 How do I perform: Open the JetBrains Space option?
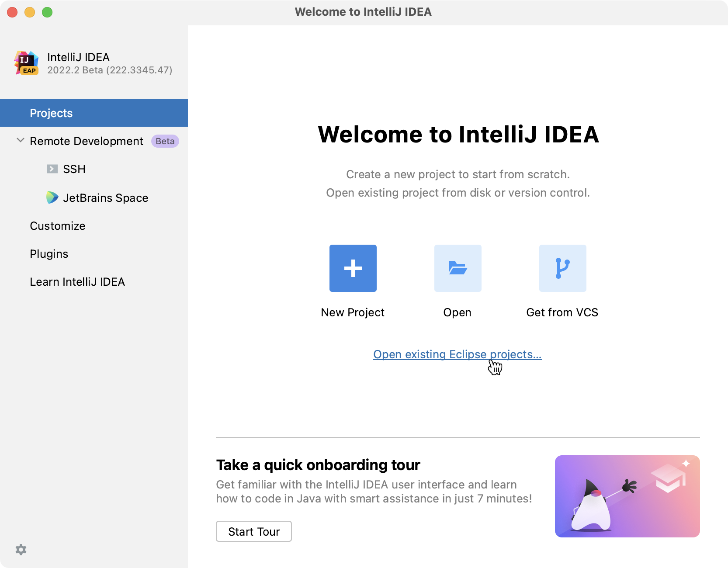tap(106, 198)
